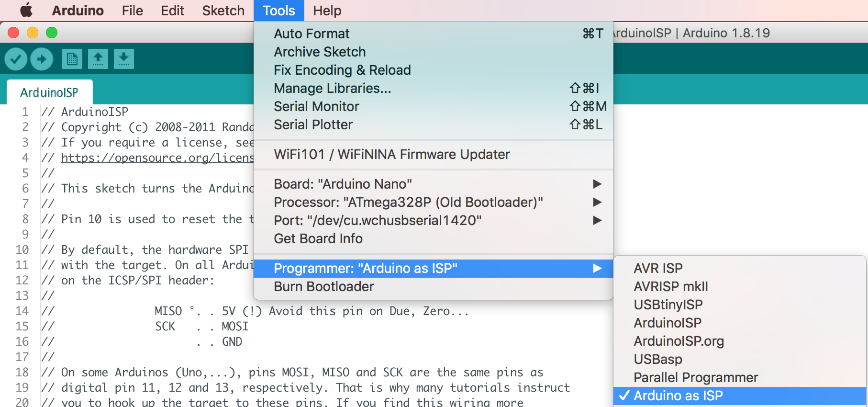
Task: Open the Sketch menu in menu bar
Action: click(x=223, y=11)
